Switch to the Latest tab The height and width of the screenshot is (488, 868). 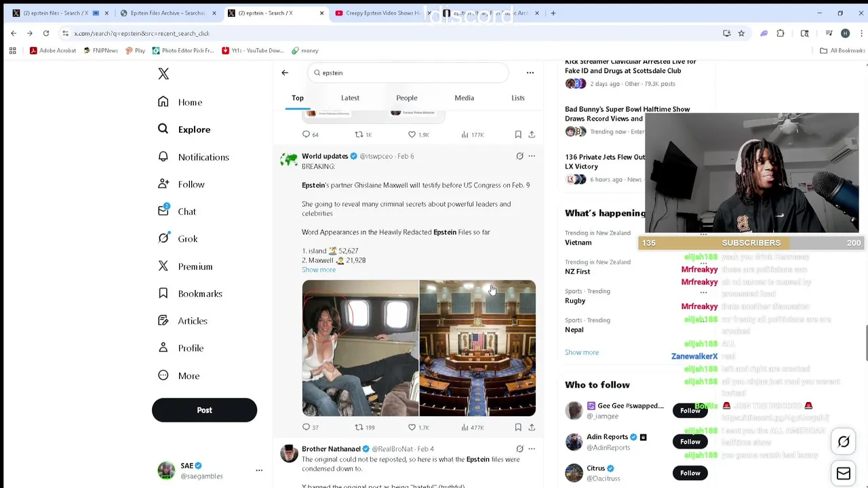point(350,98)
